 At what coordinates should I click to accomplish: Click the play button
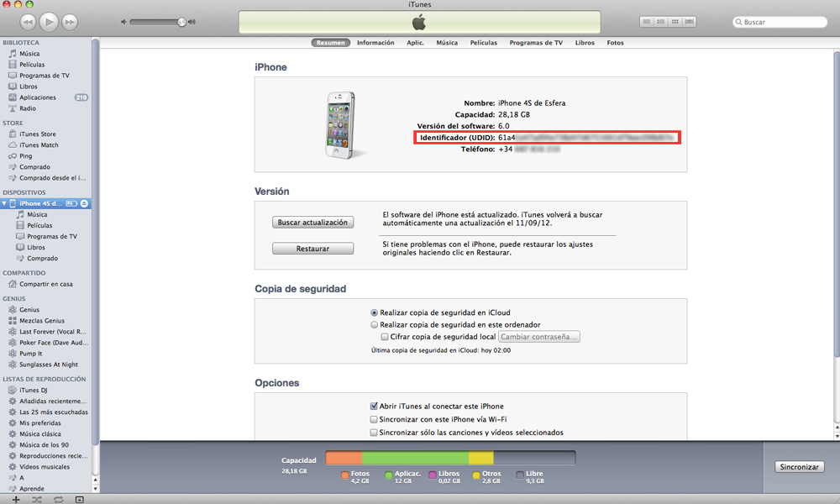click(x=49, y=22)
